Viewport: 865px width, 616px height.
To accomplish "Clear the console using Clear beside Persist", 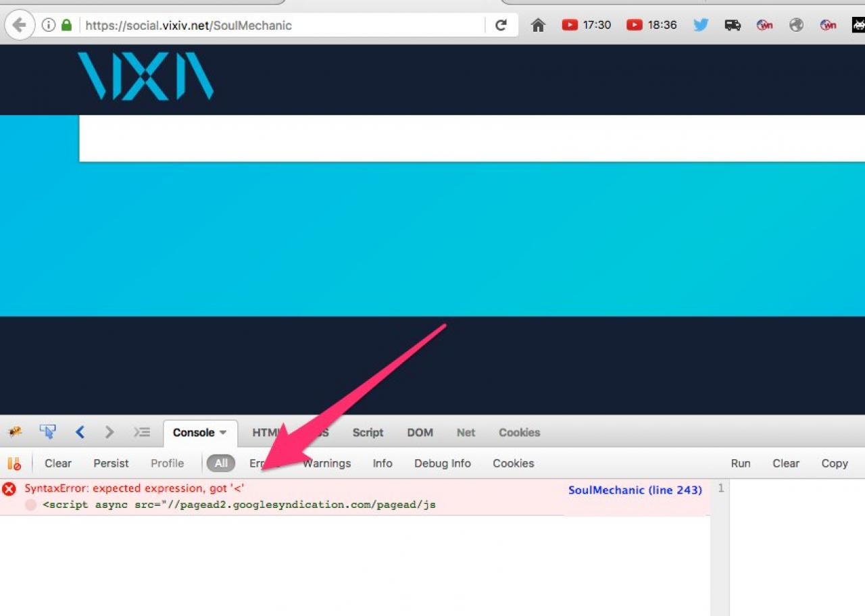I will [58, 463].
